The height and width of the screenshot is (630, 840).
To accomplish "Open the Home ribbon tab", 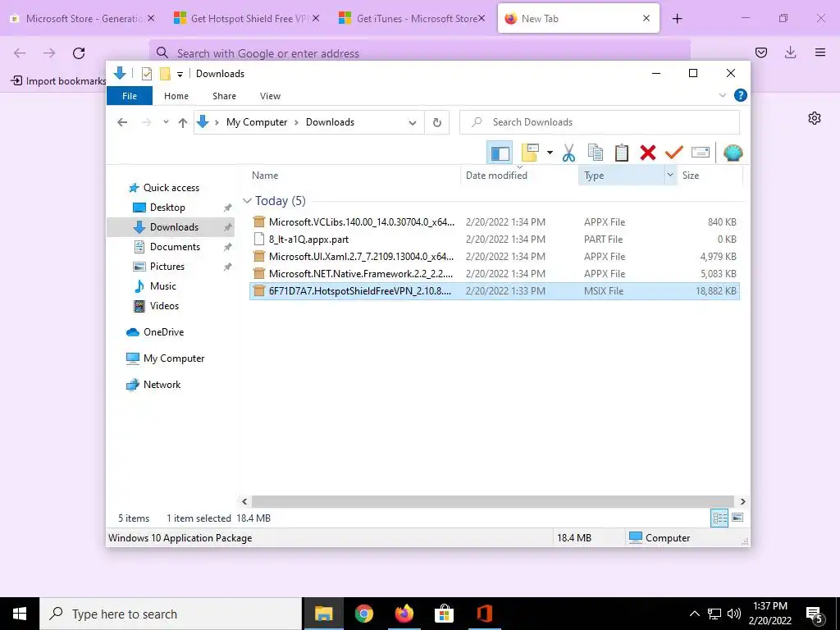I will pyautogui.click(x=176, y=96).
